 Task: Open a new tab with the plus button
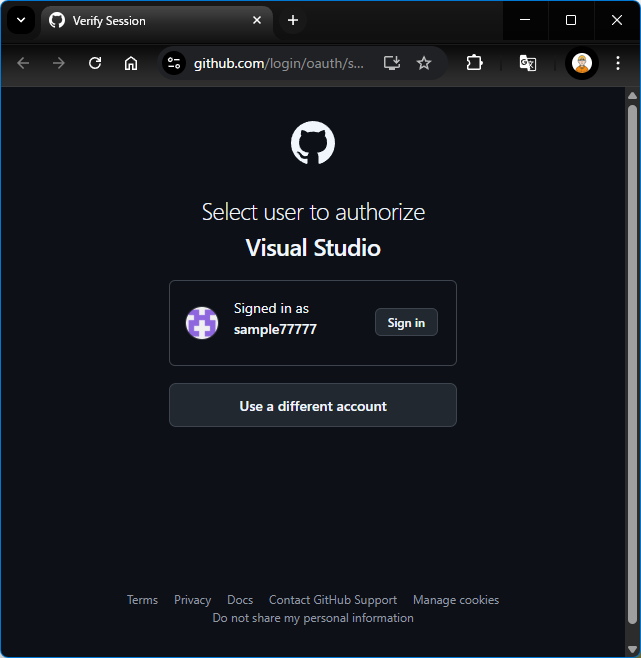click(x=293, y=20)
